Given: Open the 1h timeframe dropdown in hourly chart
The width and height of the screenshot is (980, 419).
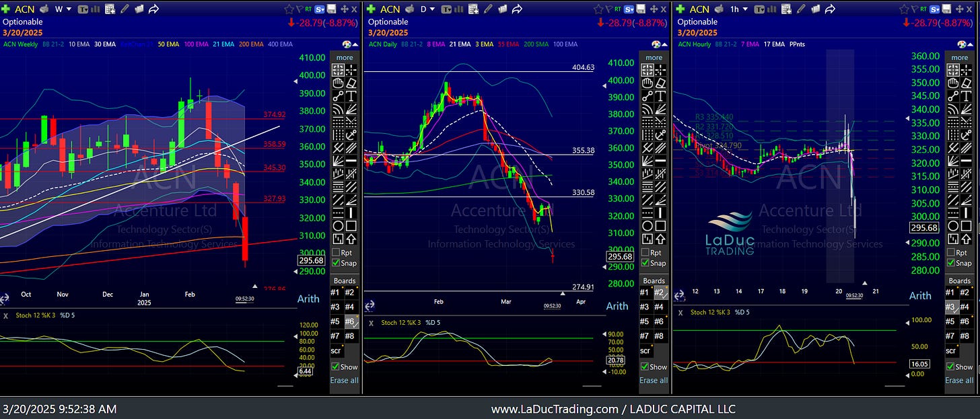Looking at the screenshot, I should coord(739,9).
